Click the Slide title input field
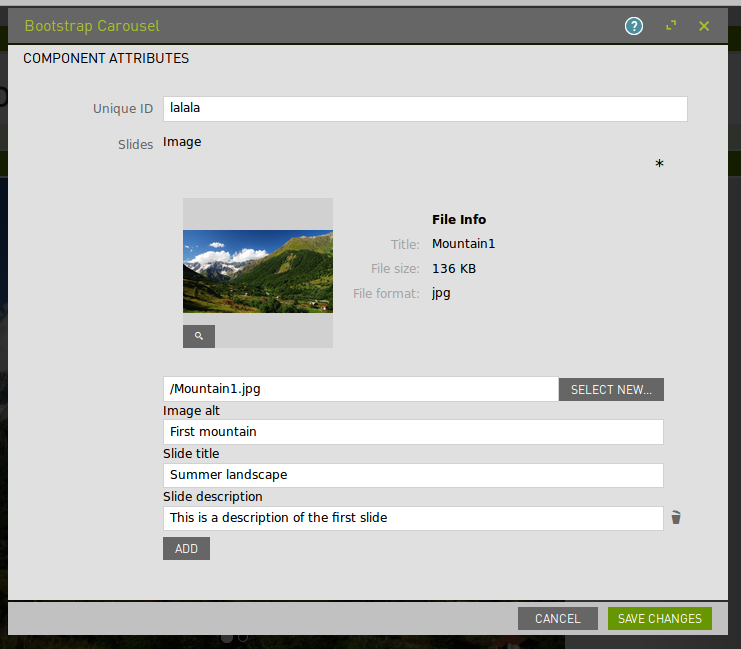Viewport: 741px width, 649px height. click(413, 475)
